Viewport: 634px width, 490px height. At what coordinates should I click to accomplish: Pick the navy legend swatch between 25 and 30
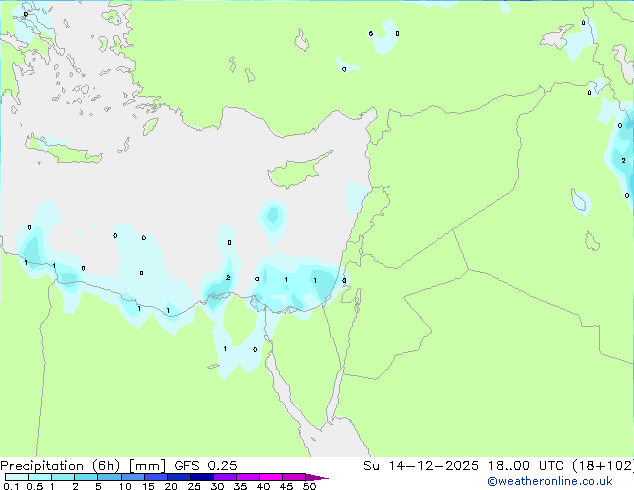201,477
